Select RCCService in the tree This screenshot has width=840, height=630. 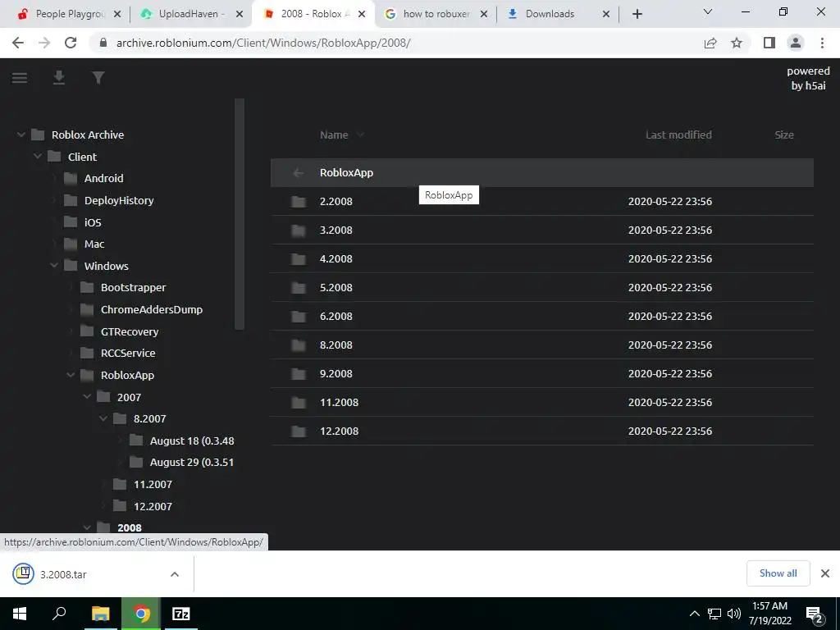pos(128,353)
